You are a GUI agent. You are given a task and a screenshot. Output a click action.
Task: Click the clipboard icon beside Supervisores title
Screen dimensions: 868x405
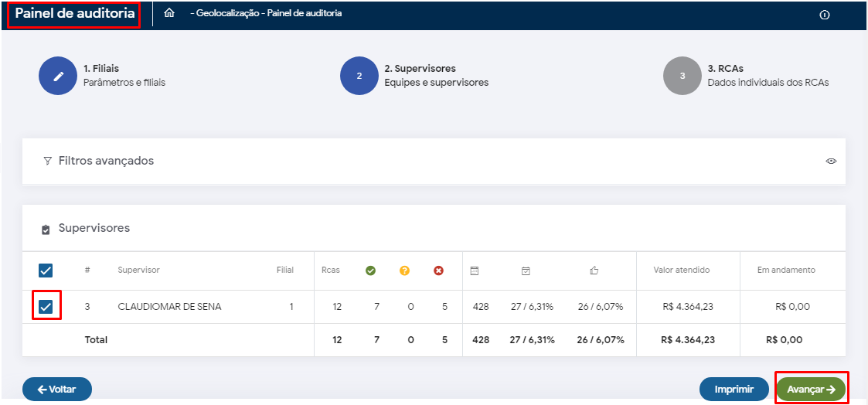[46, 230]
